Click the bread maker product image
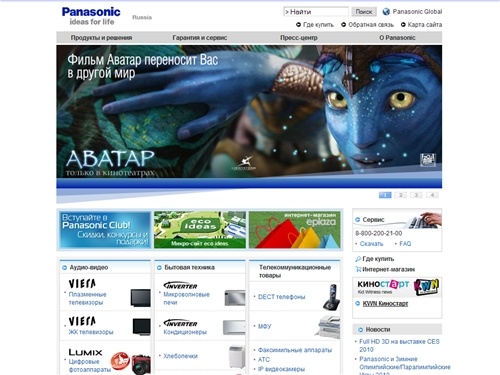 pos(237,357)
